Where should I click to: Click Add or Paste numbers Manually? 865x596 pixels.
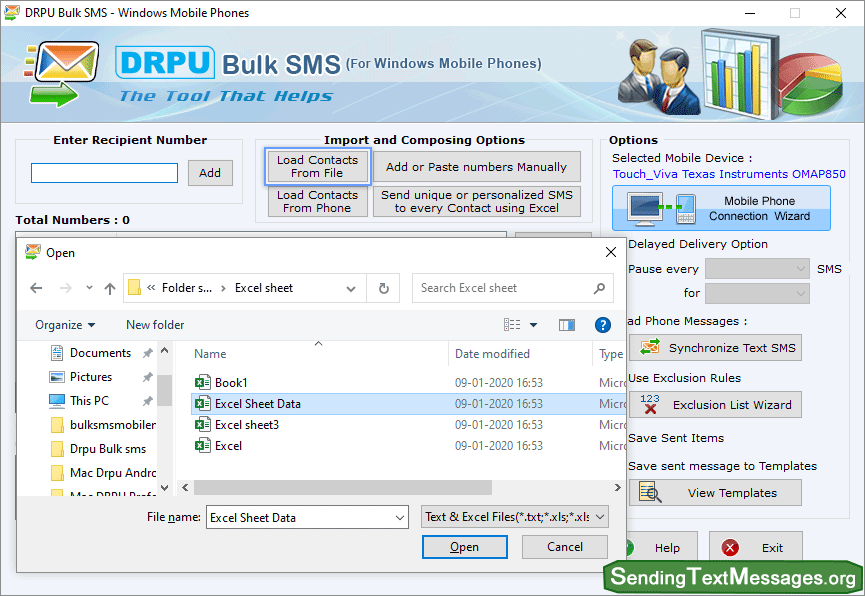click(x=477, y=167)
